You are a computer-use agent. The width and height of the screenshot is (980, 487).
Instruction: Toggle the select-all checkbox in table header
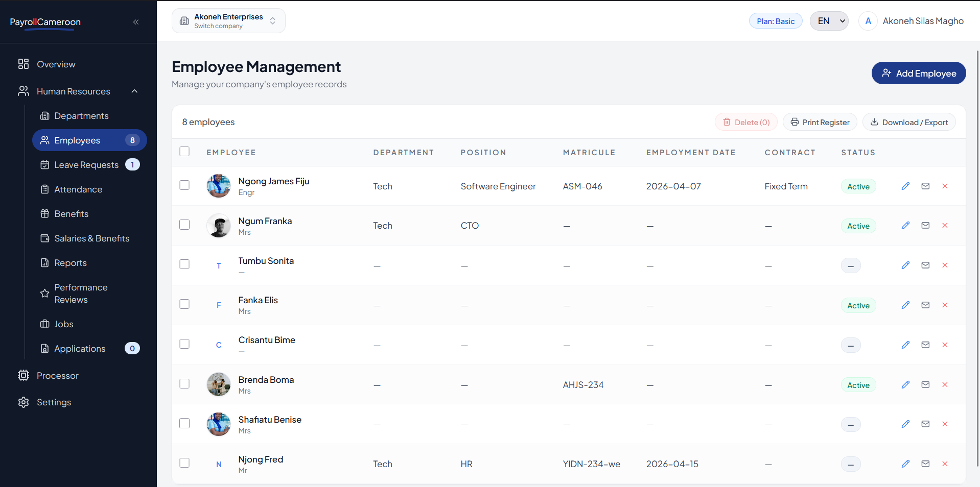pyautogui.click(x=184, y=152)
